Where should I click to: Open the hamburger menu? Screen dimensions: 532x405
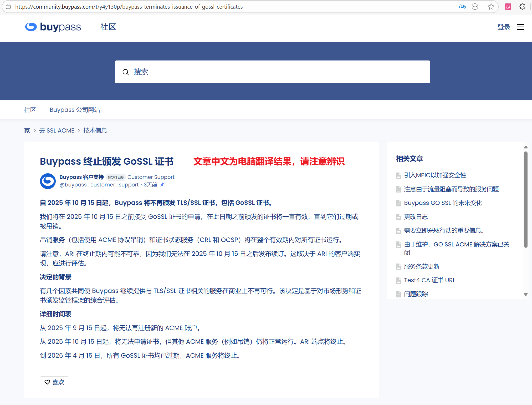(x=520, y=27)
